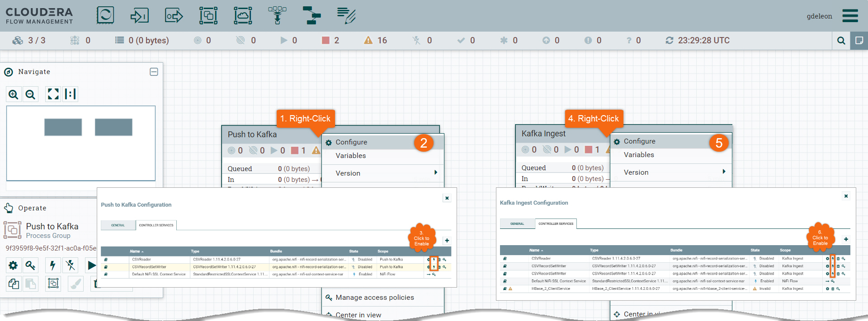
Task: Select the Funnel tool
Action: pyautogui.click(x=277, y=15)
